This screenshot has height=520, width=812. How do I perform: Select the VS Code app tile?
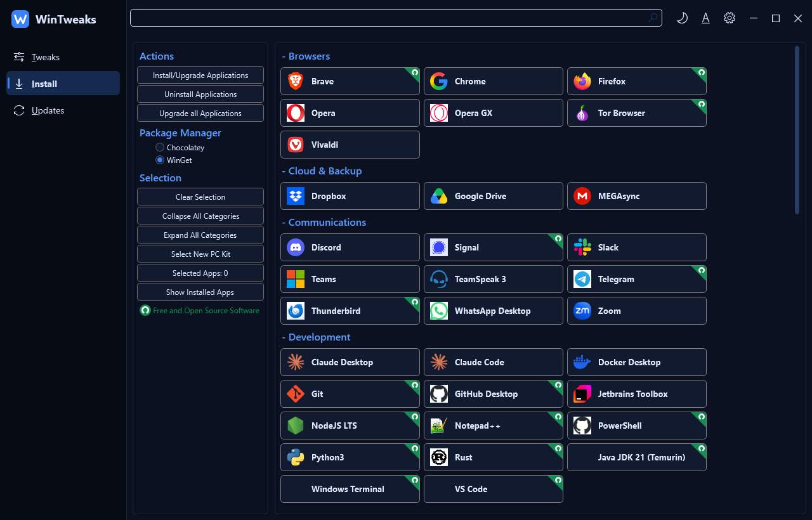coord(494,489)
